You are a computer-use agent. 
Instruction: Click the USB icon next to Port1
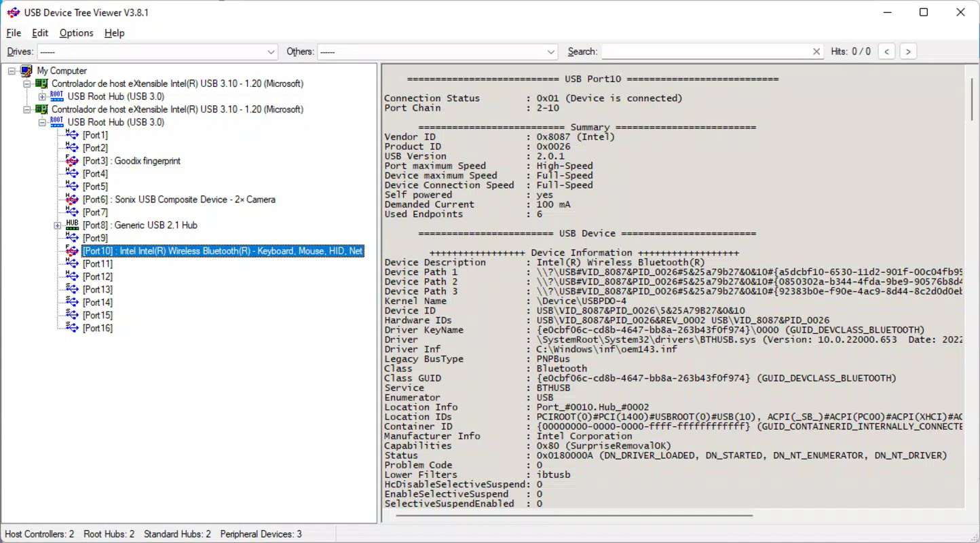pos(72,135)
